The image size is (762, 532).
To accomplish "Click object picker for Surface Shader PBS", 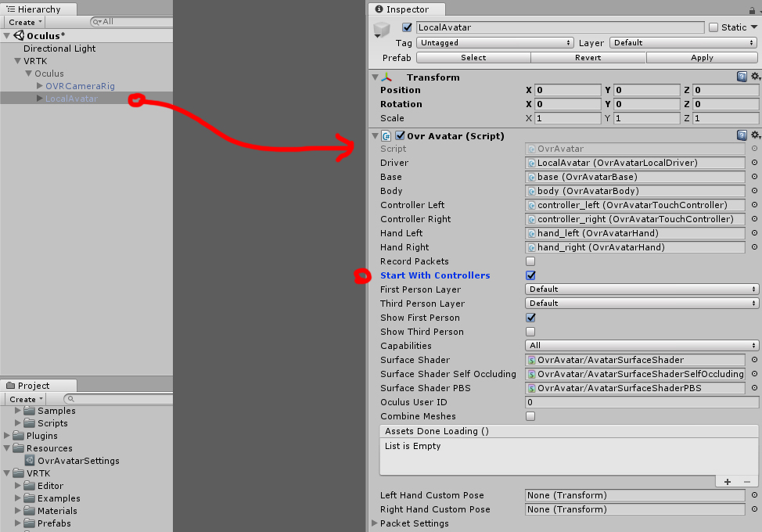I will point(754,388).
